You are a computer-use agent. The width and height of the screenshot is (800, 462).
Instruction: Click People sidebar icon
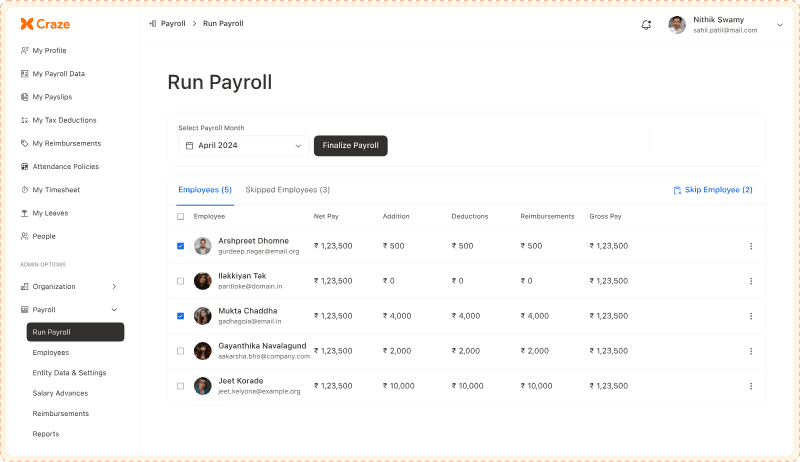click(24, 236)
